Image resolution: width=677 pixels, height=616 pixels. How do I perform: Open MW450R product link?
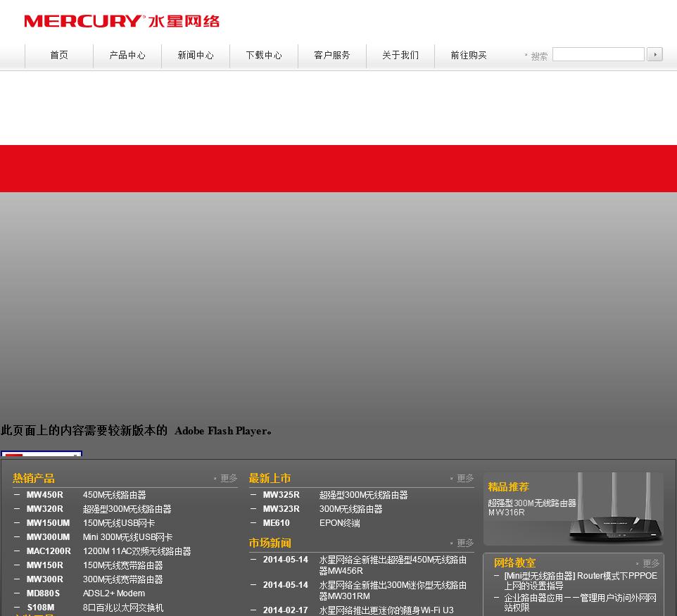[45, 495]
